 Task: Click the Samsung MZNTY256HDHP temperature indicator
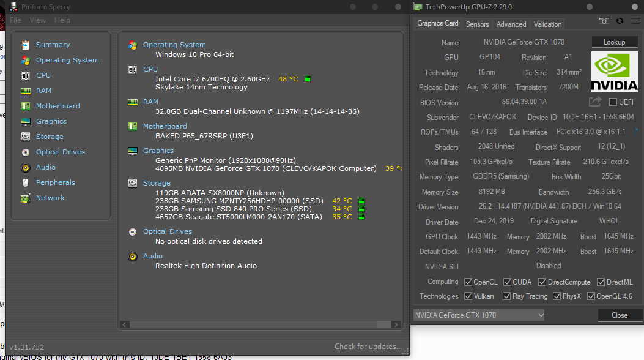click(x=361, y=201)
